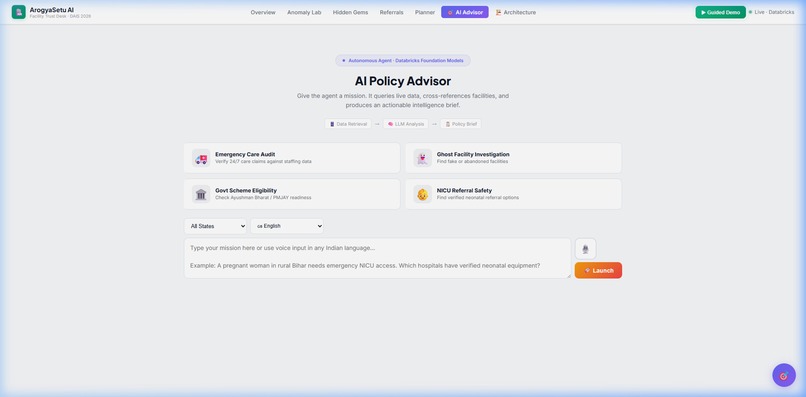Click the ArogyaSetu AI logo icon
This screenshot has width=806, height=397.
pos(19,12)
